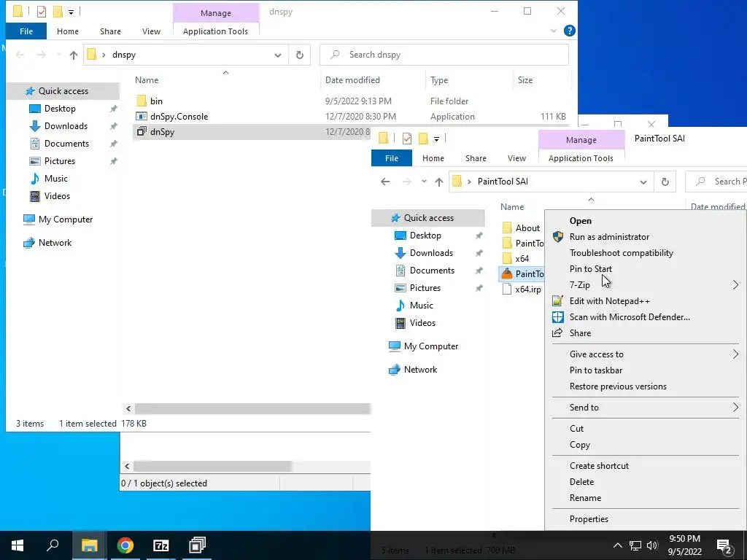Select Restore previous versions
This screenshot has height=560, width=747.
tap(618, 386)
